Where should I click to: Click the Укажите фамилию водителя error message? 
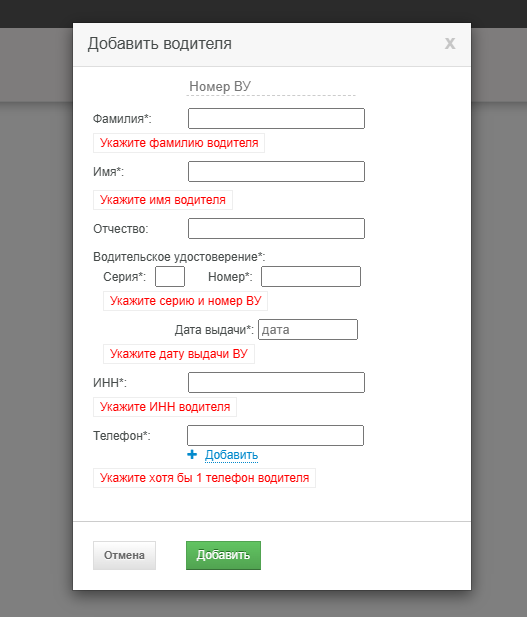[x=179, y=143]
